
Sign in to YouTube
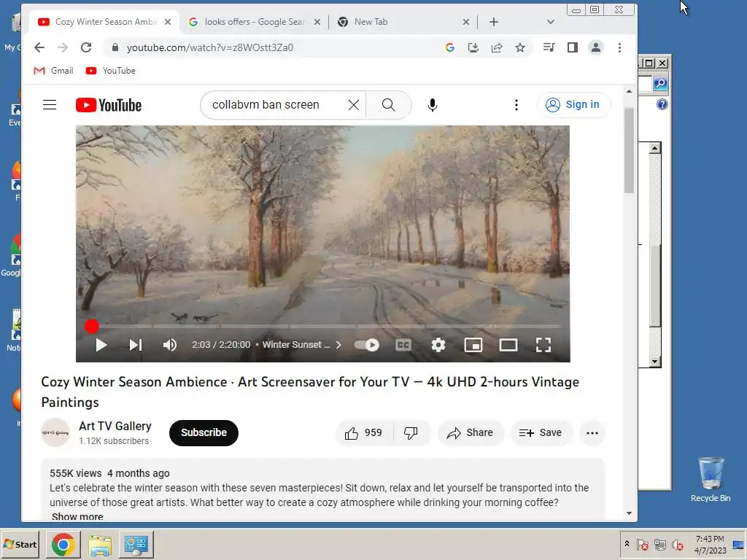pos(573,105)
